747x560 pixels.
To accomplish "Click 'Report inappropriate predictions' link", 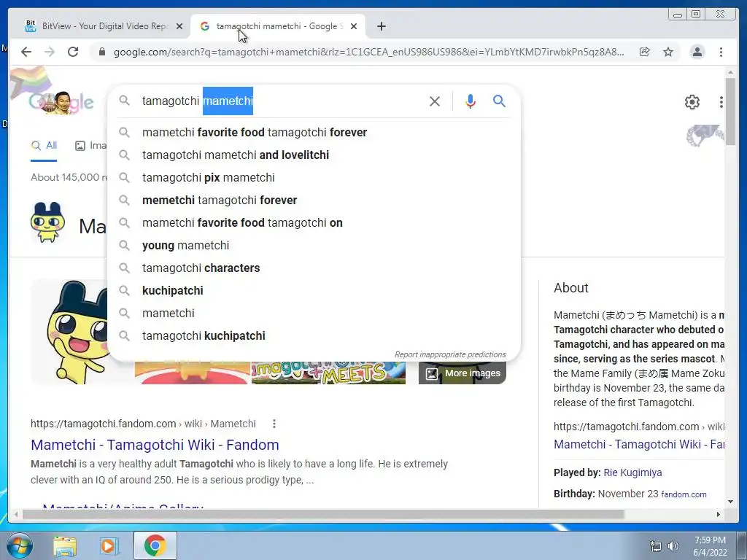I will click(450, 354).
